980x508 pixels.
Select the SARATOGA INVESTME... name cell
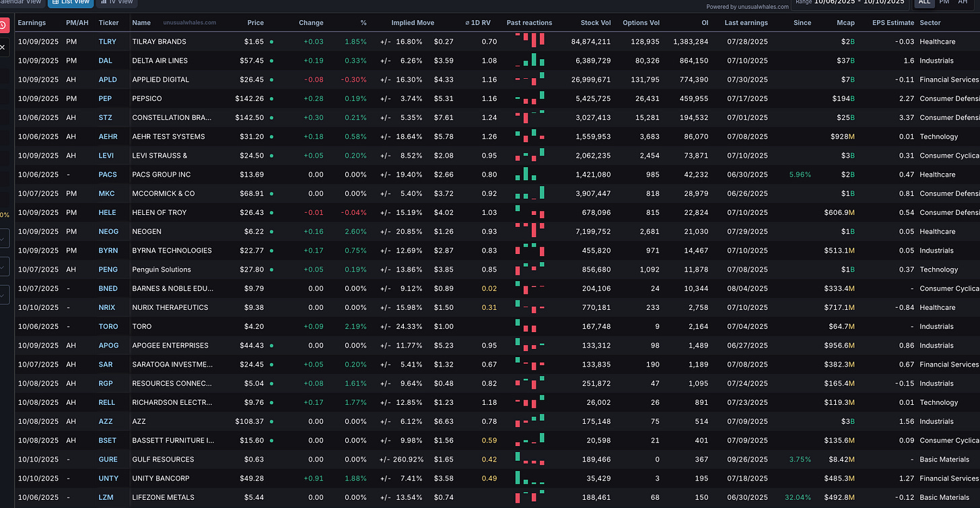[x=172, y=364]
